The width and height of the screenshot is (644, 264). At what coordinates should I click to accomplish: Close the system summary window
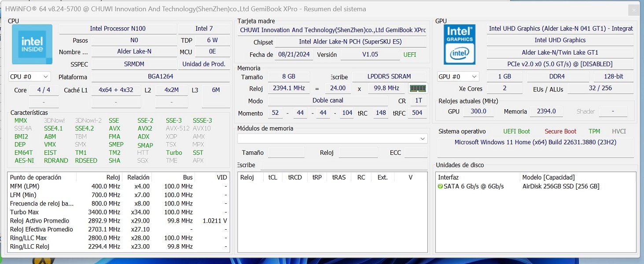pos(633,10)
